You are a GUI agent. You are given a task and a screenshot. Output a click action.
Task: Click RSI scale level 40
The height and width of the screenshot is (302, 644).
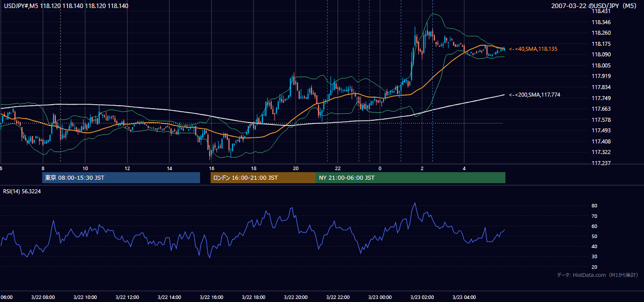coord(594,246)
